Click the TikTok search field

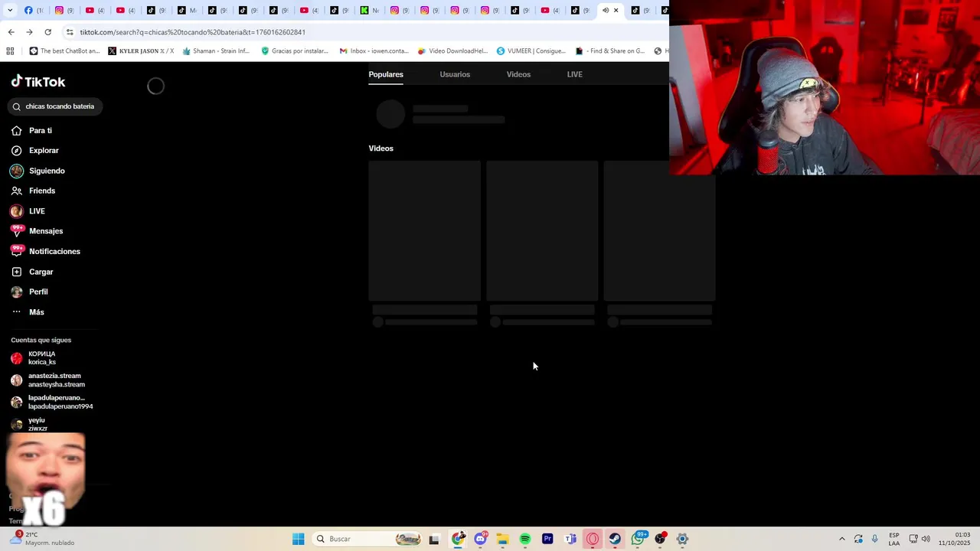tap(54, 106)
